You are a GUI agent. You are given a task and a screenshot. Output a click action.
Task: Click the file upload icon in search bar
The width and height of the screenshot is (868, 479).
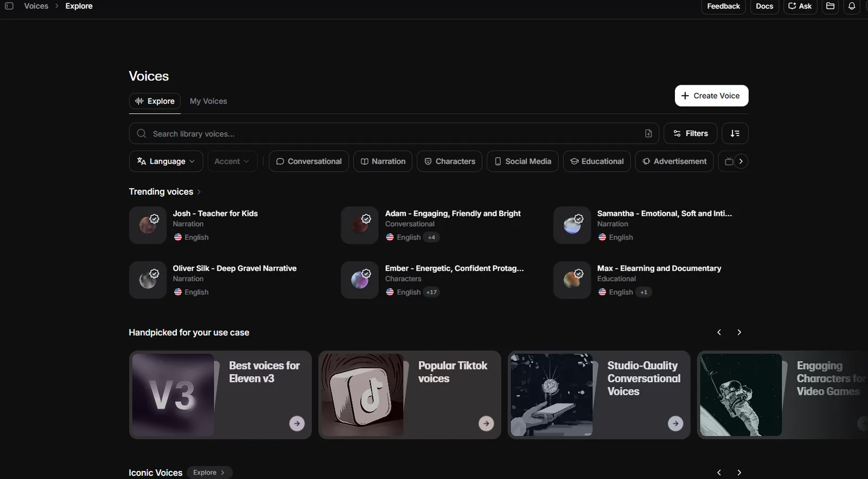pos(648,133)
